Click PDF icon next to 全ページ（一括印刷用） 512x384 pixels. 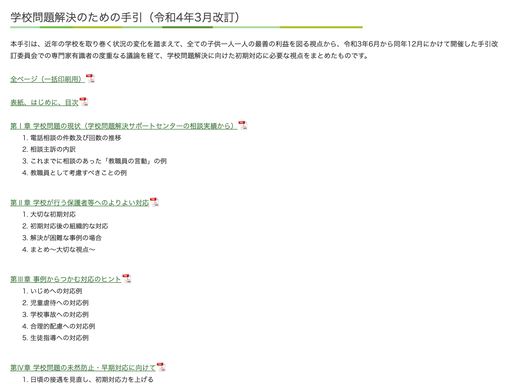tap(90, 78)
